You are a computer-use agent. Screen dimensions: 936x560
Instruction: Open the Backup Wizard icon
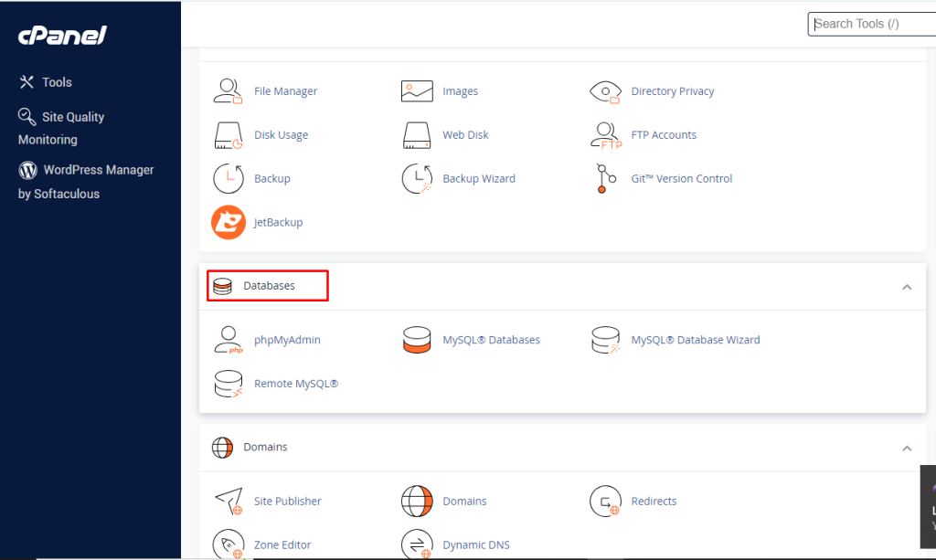[x=417, y=179]
